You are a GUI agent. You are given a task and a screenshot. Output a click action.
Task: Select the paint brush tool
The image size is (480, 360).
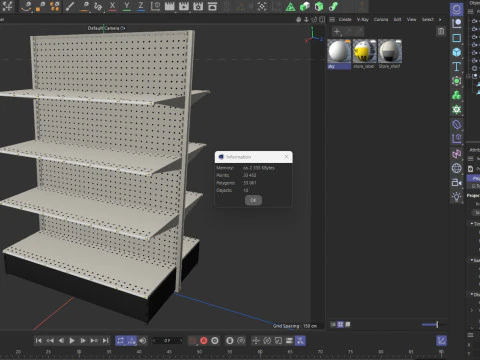70,6
